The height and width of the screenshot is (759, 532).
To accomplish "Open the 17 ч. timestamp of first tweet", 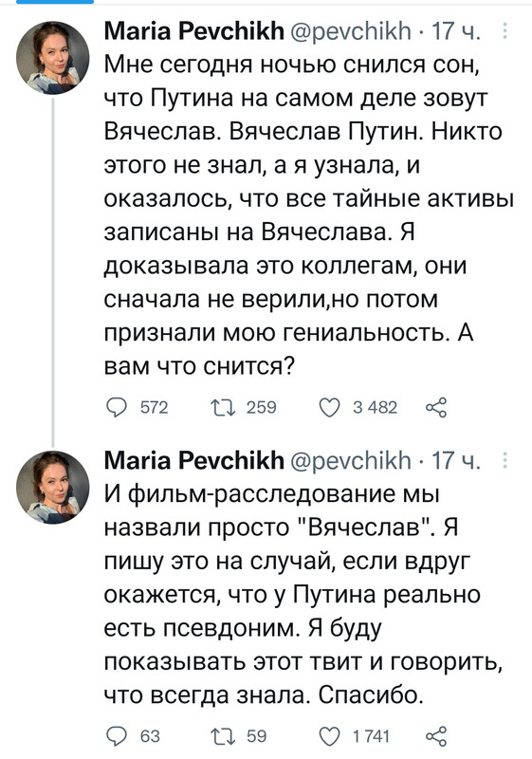I will [455, 31].
